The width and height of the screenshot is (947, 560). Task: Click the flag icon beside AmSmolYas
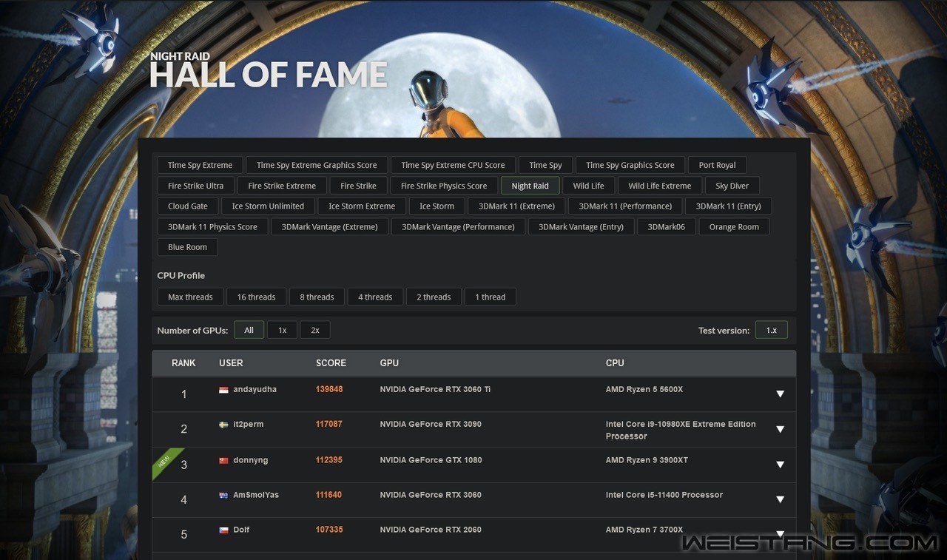click(x=223, y=495)
